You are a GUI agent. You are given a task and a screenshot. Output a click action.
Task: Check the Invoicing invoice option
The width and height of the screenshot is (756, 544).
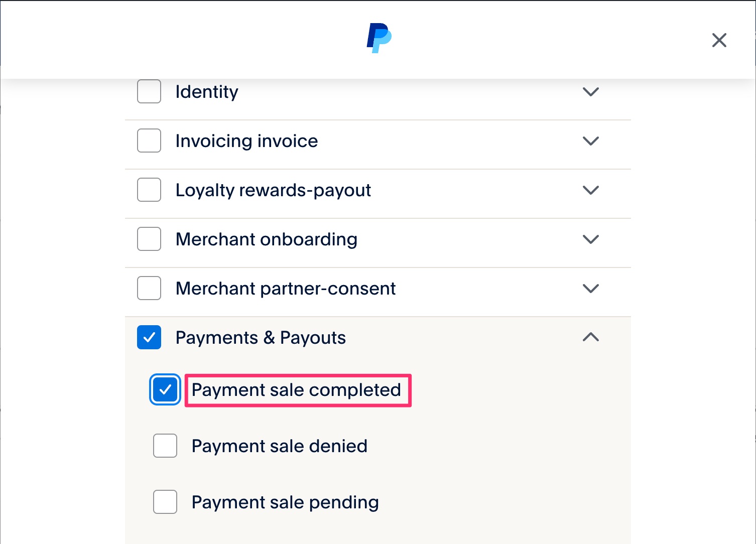149,141
